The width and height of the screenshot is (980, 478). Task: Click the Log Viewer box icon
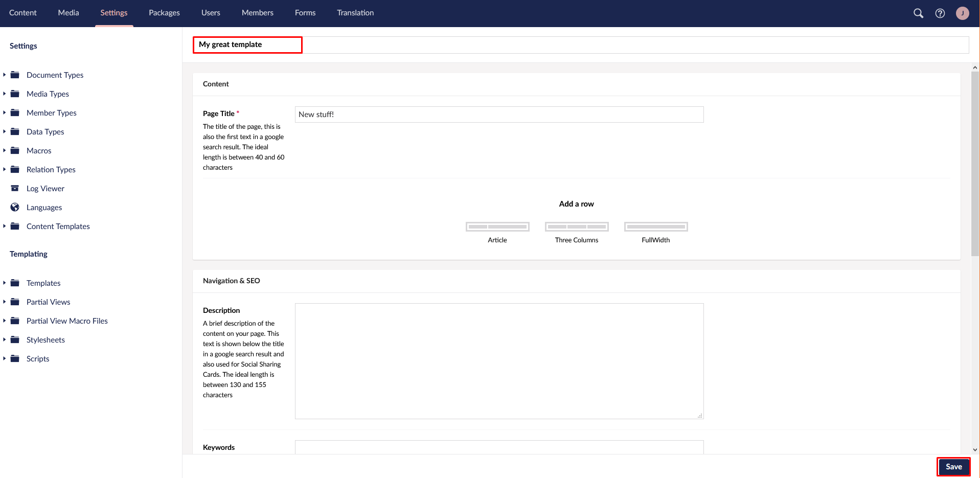click(15, 188)
